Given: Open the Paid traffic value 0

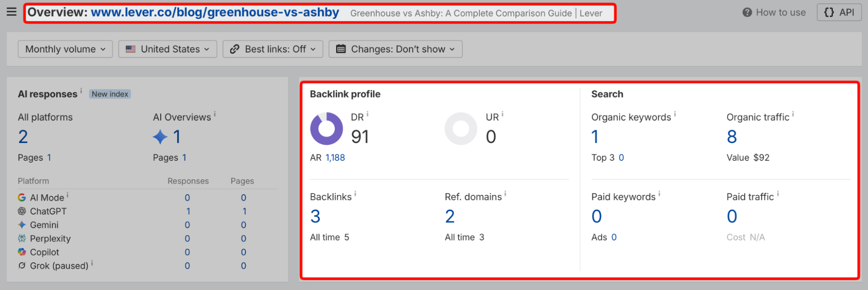Looking at the screenshot, I should (x=732, y=216).
